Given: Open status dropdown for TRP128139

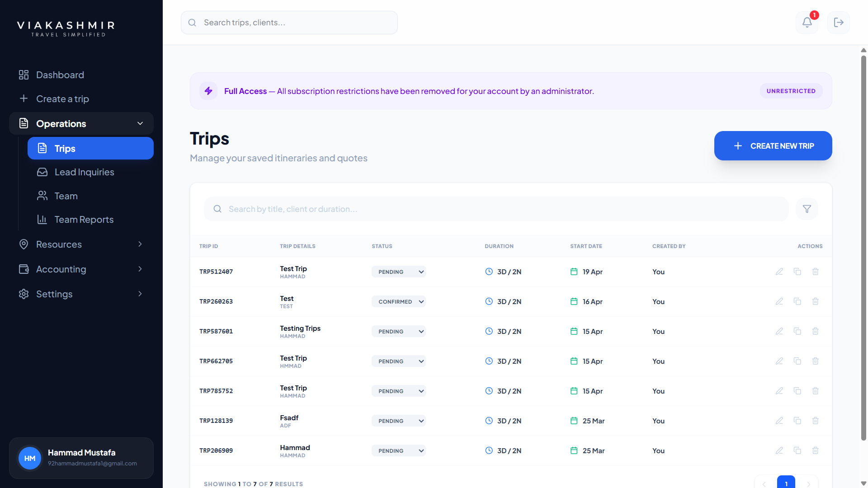Looking at the screenshot, I should [x=399, y=421].
